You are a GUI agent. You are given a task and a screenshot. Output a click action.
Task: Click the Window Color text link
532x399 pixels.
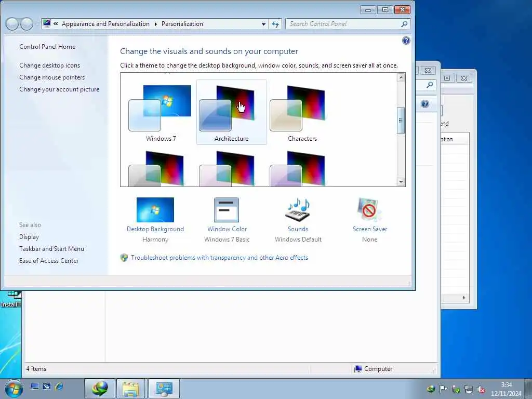pos(227,229)
